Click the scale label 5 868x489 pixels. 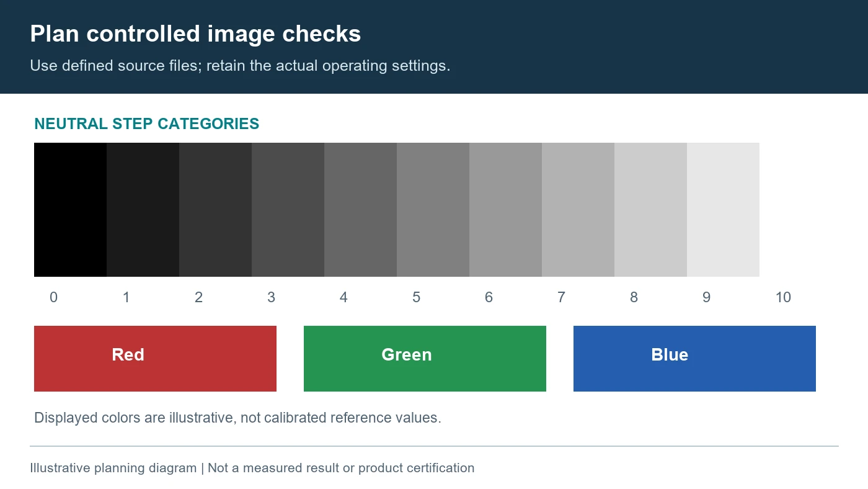(x=416, y=297)
